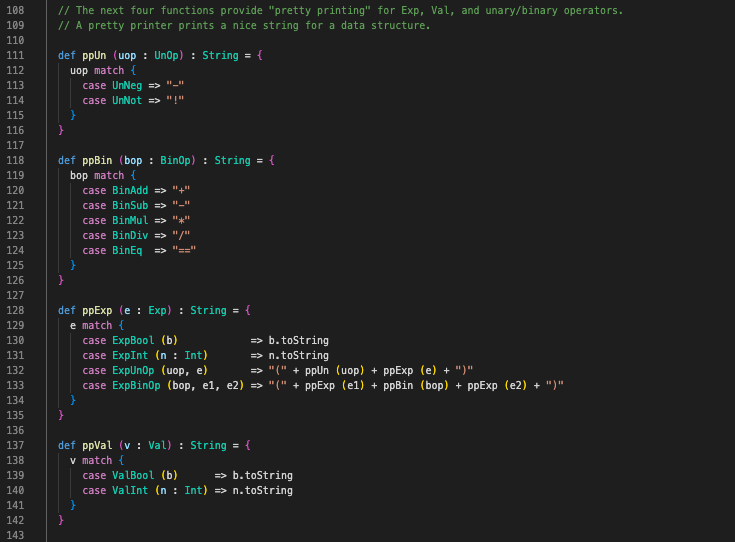Click the "==" string literal

184,250
